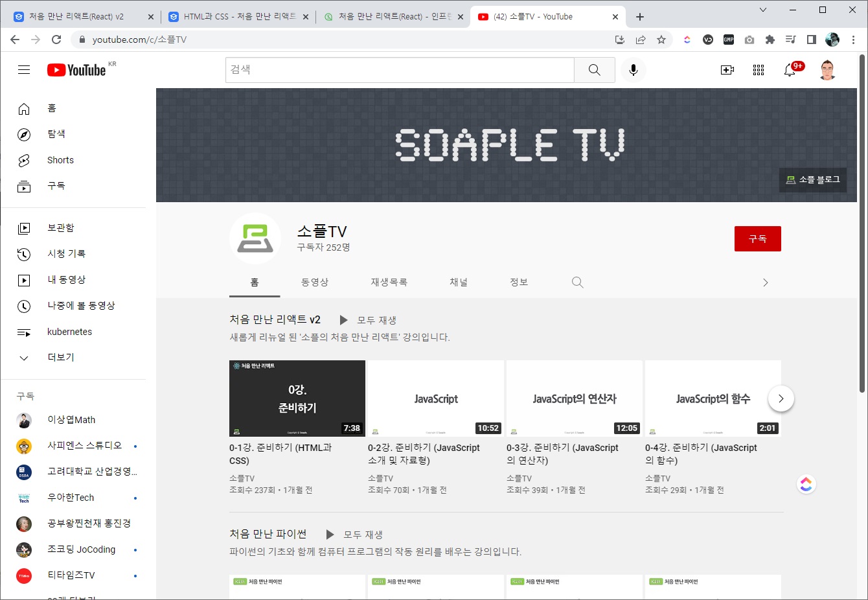Open a new browser tab
Image resolution: width=868 pixels, height=600 pixels.
click(x=640, y=17)
